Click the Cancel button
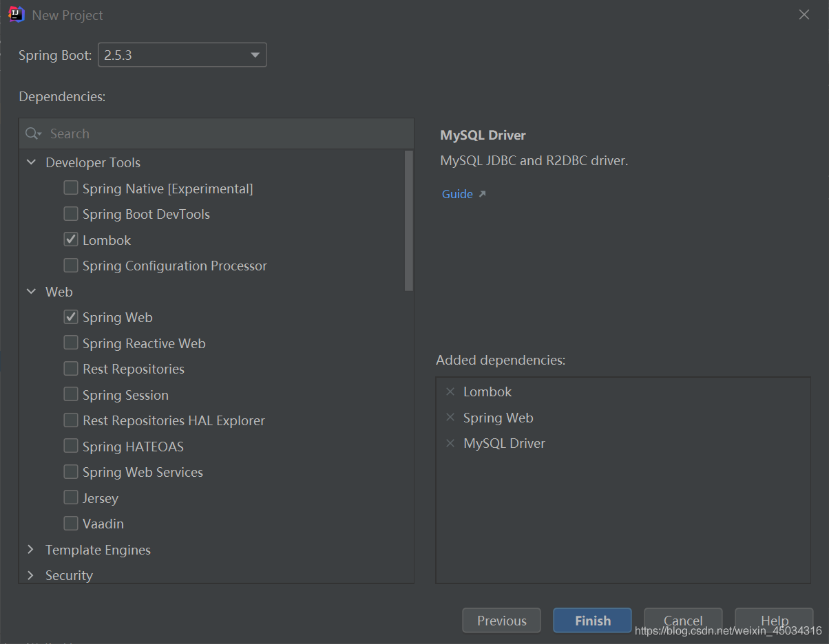Screen dimensions: 829x644 (683, 621)
